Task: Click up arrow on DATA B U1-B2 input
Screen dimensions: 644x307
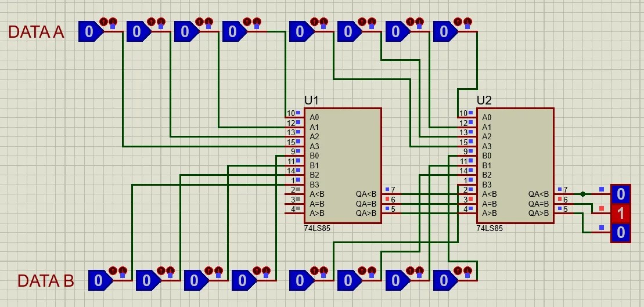Action: click(161, 270)
